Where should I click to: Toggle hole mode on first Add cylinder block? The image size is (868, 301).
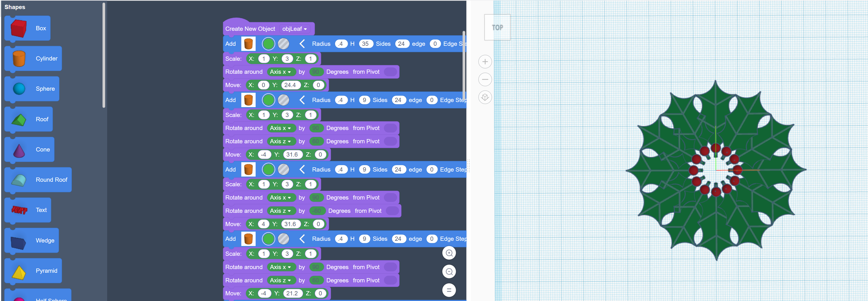[x=283, y=44]
